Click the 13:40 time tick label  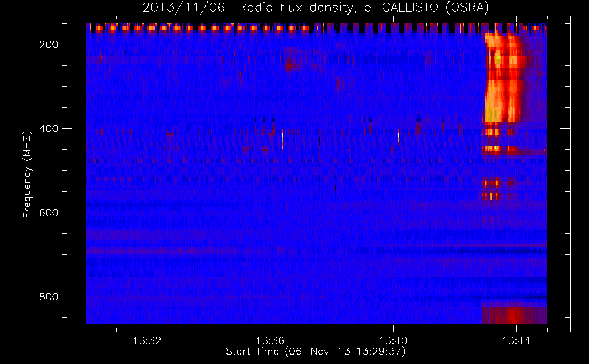[393, 341]
